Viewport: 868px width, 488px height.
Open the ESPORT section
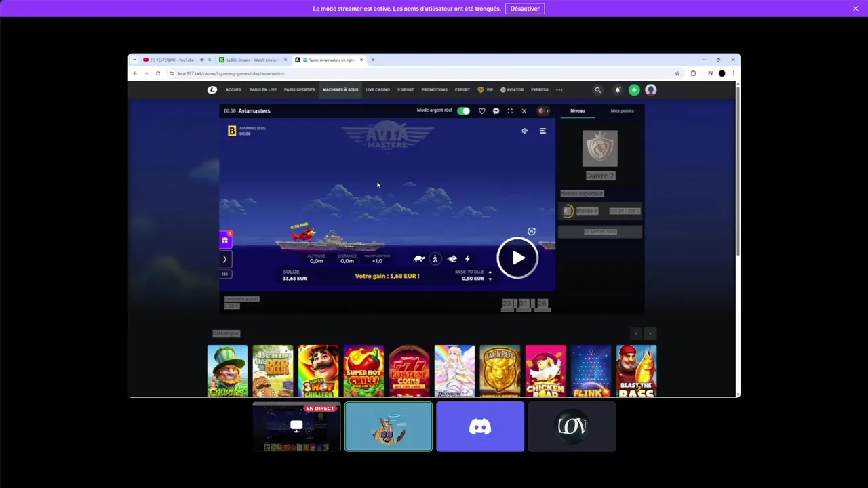[462, 89]
